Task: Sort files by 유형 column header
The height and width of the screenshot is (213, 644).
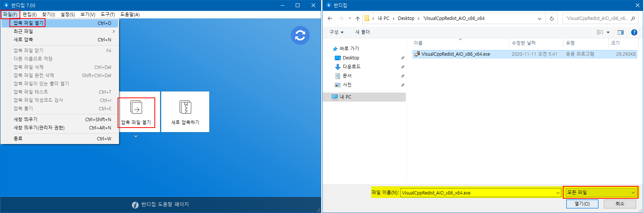Action: [586, 43]
